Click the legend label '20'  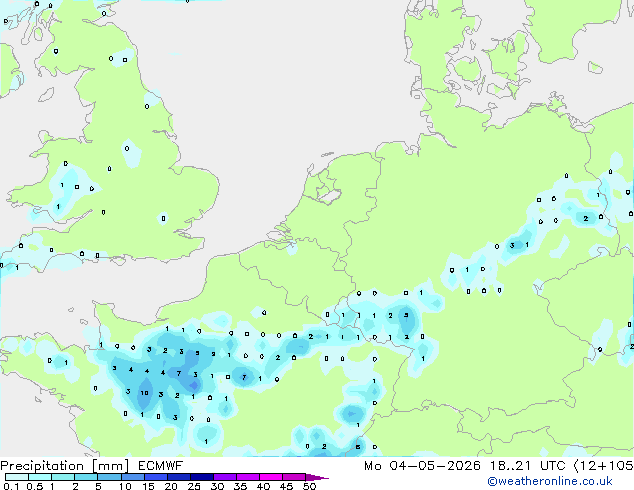point(171,486)
